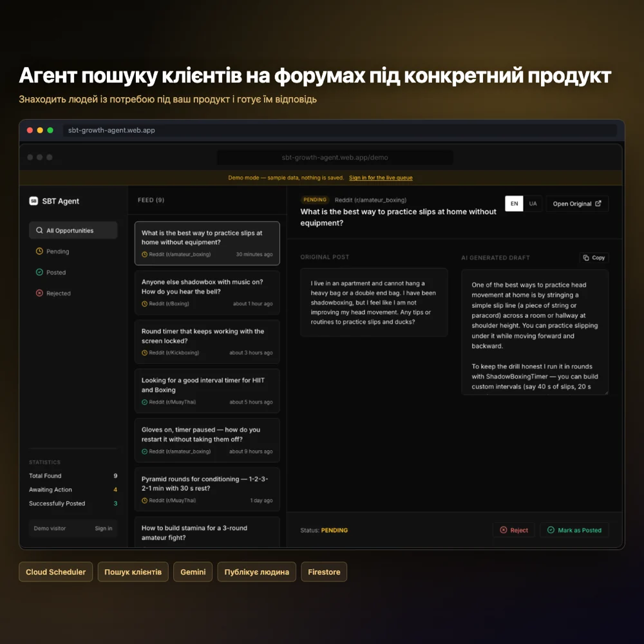
Task: Click the Gemini tag
Action: pos(193,572)
